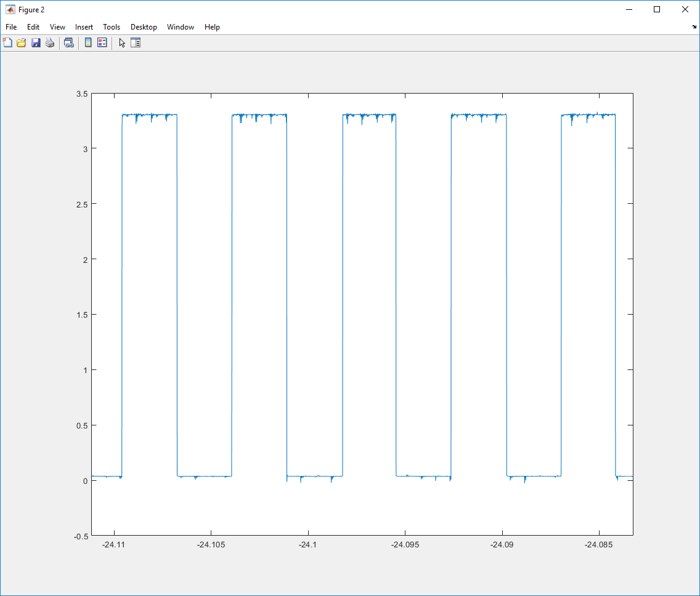Open the Property Inspector icon
700x596 pixels.
[136, 43]
